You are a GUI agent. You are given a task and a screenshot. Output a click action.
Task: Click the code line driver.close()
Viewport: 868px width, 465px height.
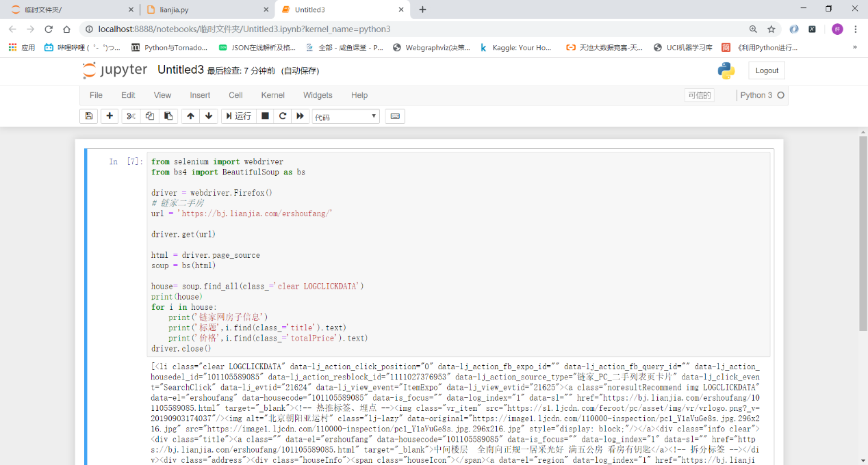[x=181, y=349]
